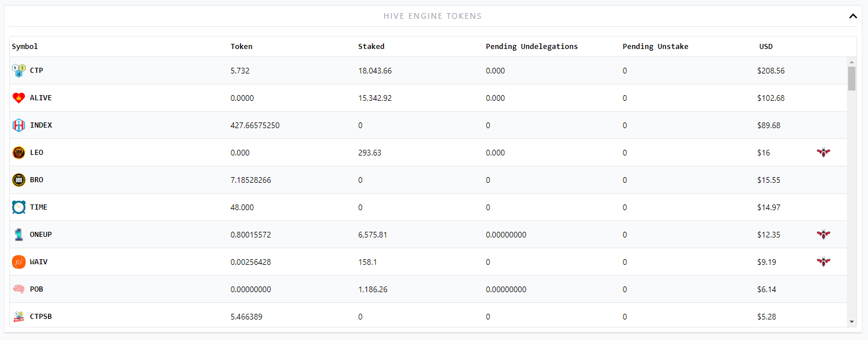Click the POB brain token icon
The height and width of the screenshot is (340, 868).
(x=19, y=289)
